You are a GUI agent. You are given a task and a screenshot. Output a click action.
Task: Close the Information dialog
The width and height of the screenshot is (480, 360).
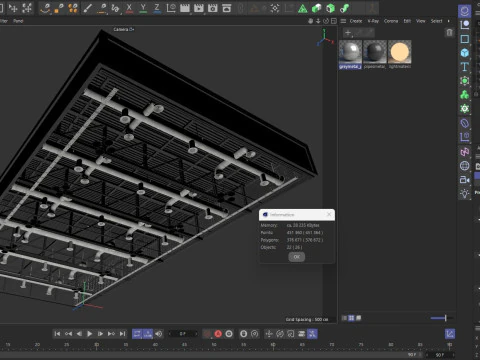pyautogui.click(x=329, y=214)
